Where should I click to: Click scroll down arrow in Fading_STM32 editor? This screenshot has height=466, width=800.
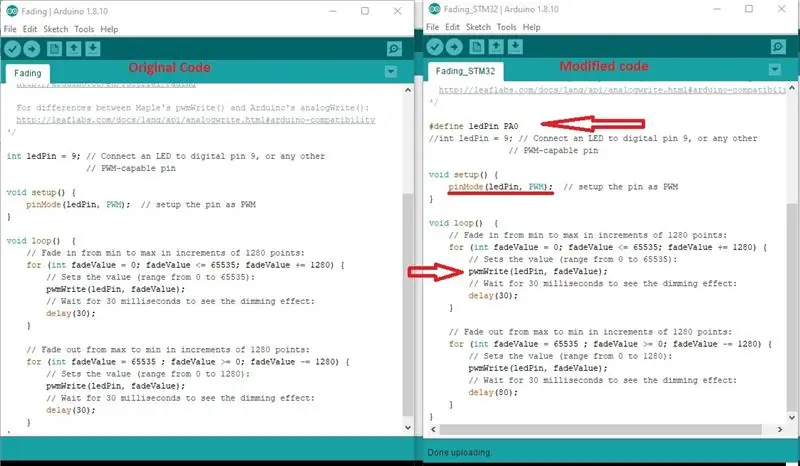coord(792,418)
